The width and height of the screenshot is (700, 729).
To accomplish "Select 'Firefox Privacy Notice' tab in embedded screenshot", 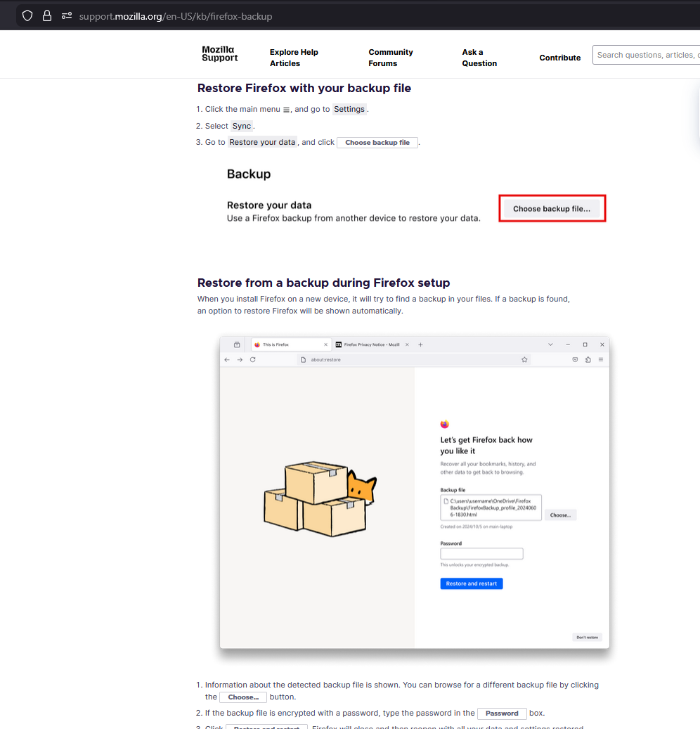I will 371,345.
